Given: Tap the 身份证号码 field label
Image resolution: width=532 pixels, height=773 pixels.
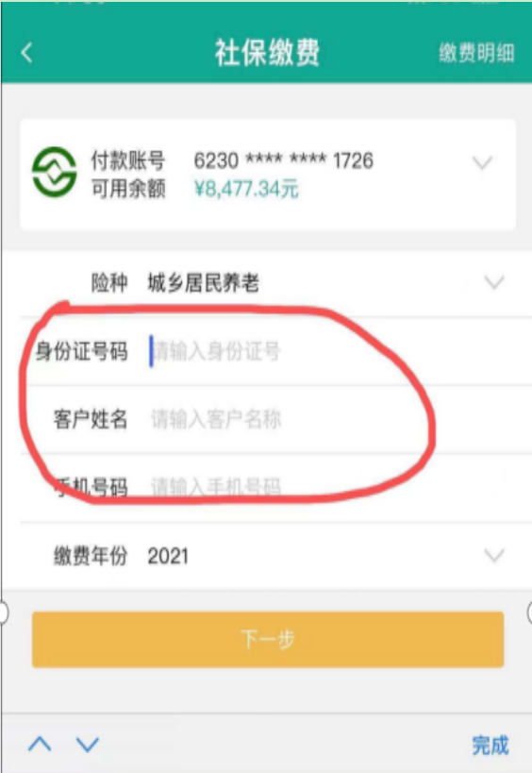Looking at the screenshot, I should pyautogui.click(x=82, y=351).
